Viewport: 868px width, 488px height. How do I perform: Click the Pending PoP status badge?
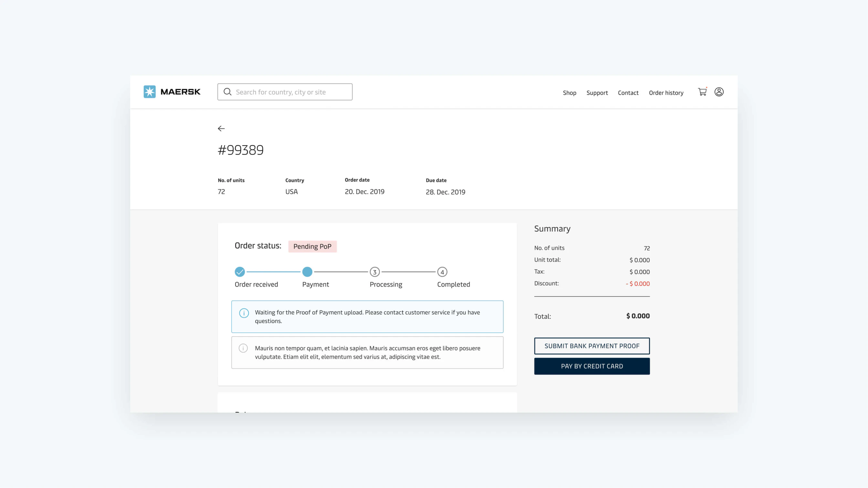[312, 246]
